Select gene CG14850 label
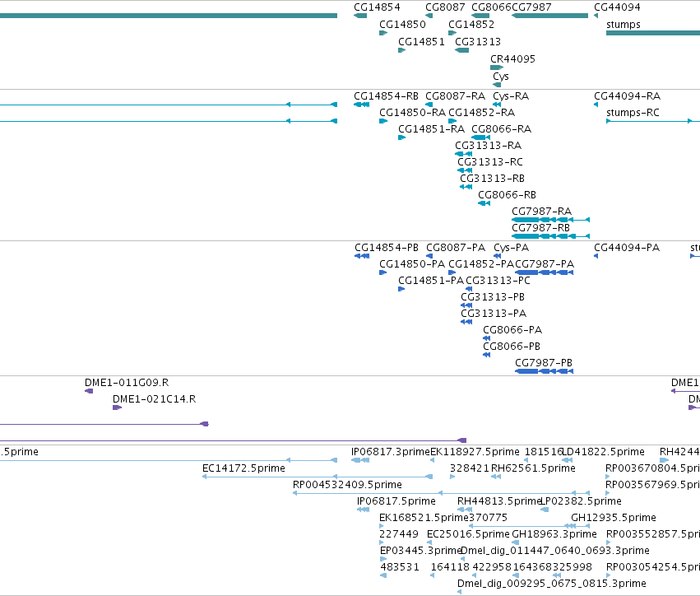The width and height of the screenshot is (700, 596). pos(402,25)
